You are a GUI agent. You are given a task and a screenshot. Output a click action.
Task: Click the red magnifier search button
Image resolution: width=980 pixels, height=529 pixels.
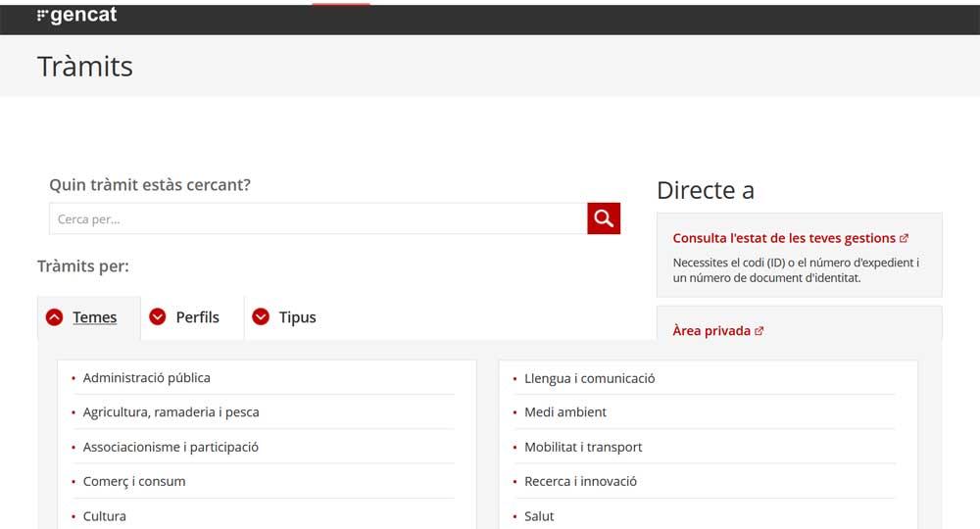coord(604,218)
